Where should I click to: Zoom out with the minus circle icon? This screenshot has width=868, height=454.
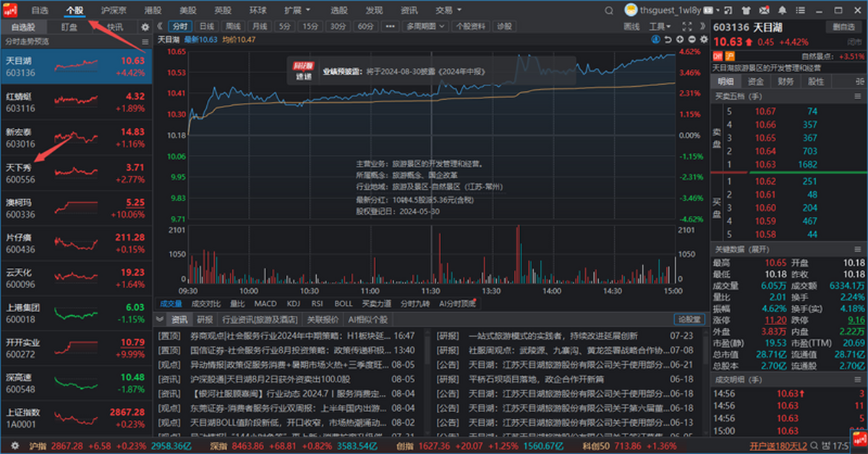tap(692, 39)
